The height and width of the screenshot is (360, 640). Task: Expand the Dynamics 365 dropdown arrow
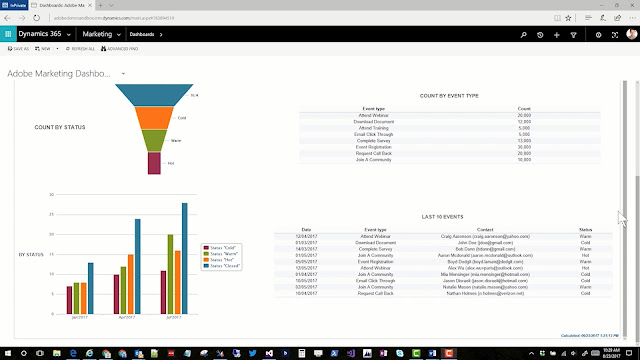point(69,35)
